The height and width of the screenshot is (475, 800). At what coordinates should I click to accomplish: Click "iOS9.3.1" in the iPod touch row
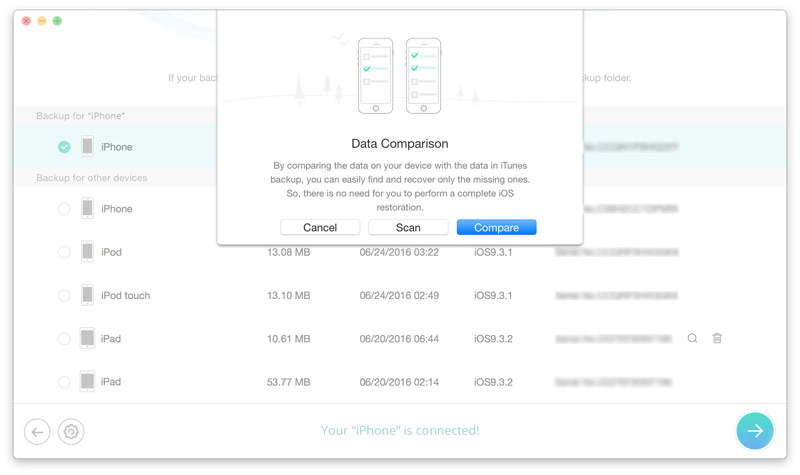(x=493, y=295)
